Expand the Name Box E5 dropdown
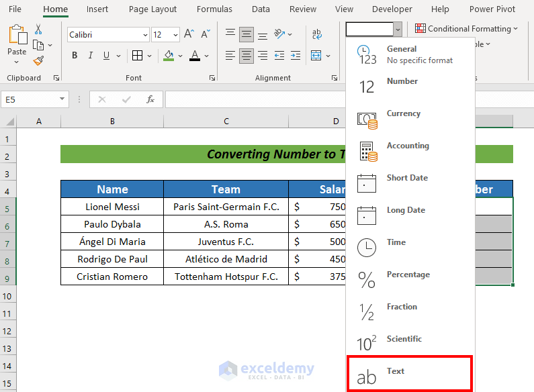534x392 pixels. pyautogui.click(x=62, y=99)
